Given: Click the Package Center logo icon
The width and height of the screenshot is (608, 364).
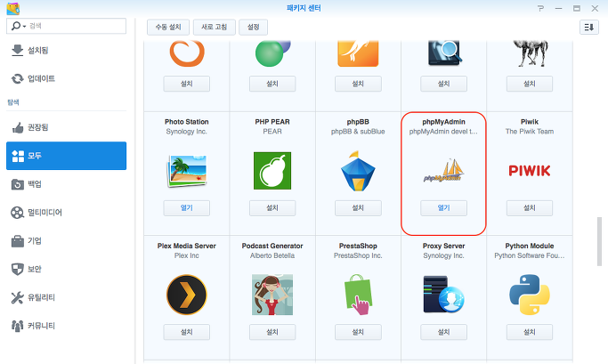Looking at the screenshot, I should (13, 8).
